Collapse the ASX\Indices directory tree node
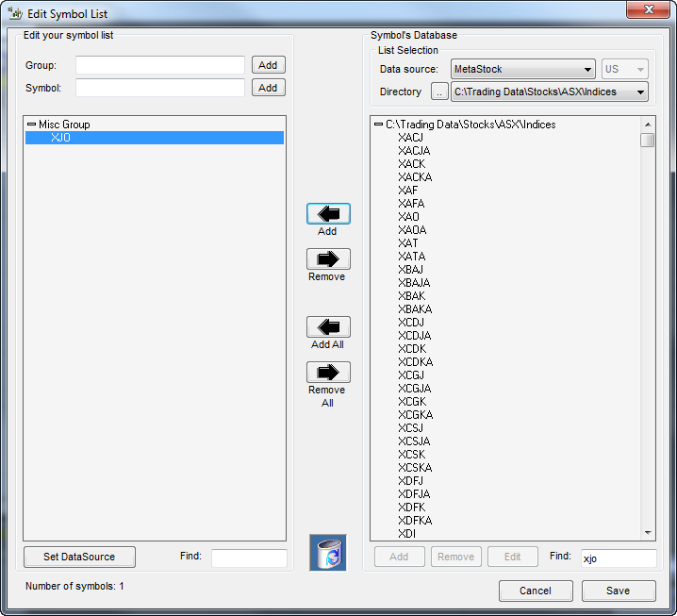677x616 pixels. pyautogui.click(x=378, y=125)
